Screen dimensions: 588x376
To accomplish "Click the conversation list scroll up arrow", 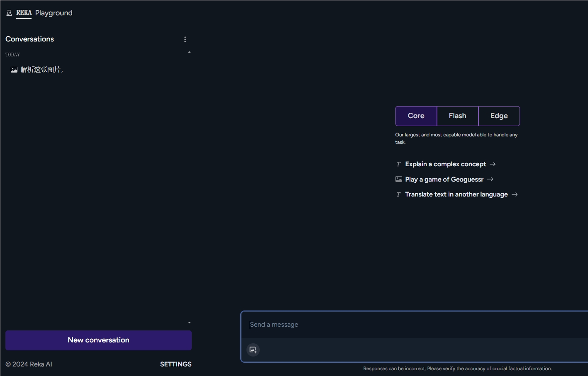I will pos(189,52).
